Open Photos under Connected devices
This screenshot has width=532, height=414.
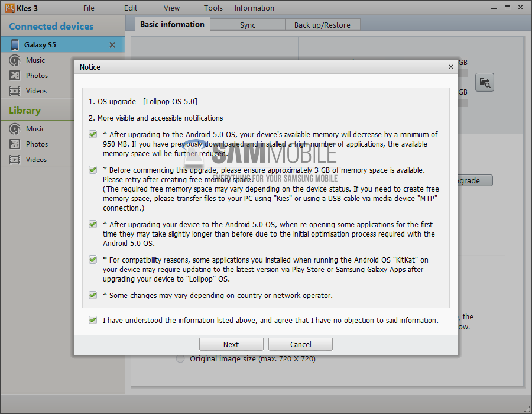tap(14, 76)
